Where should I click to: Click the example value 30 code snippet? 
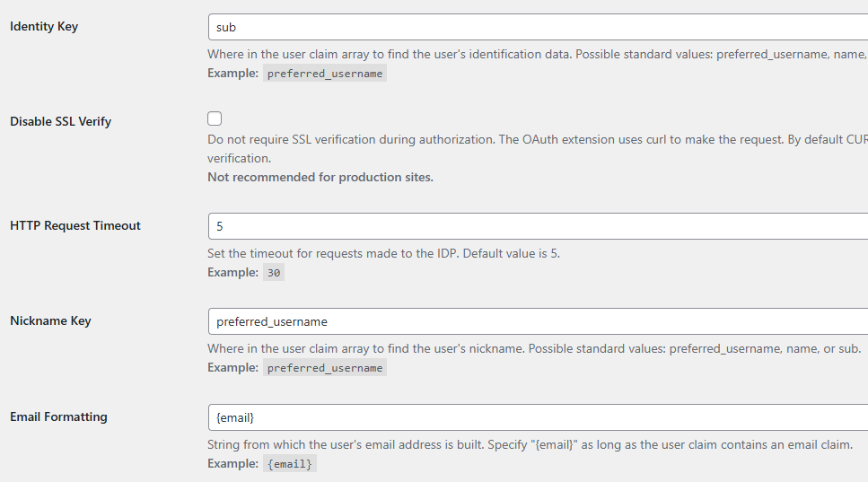click(274, 273)
